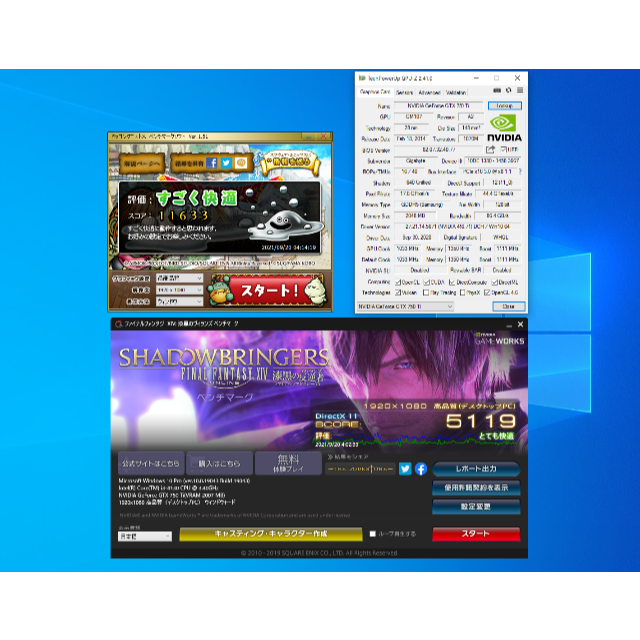Screen dimensions: 640x640
Task: Click the NVIDIA logo in GPU-Z
Action: (504, 128)
